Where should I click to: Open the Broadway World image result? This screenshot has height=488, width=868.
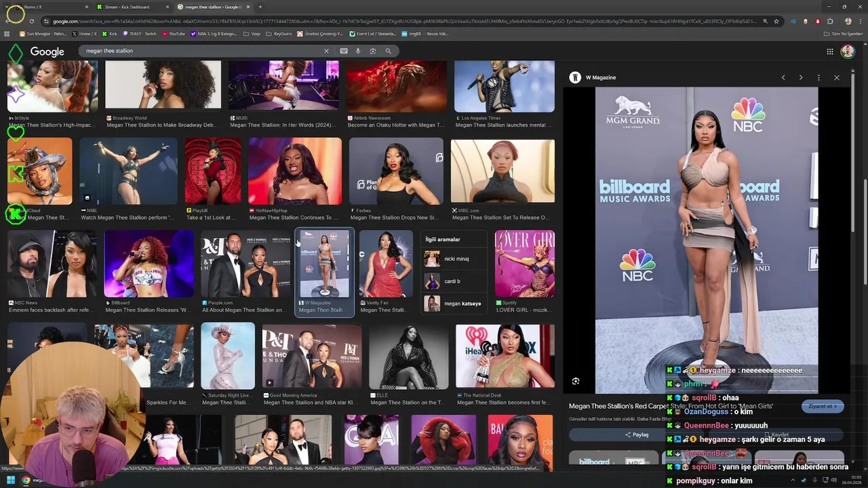(163, 85)
